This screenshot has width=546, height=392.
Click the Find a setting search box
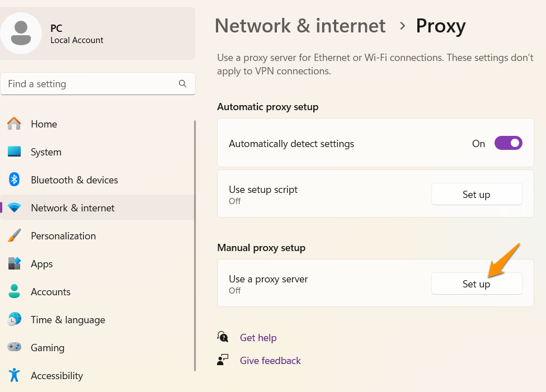pyautogui.click(x=90, y=84)
